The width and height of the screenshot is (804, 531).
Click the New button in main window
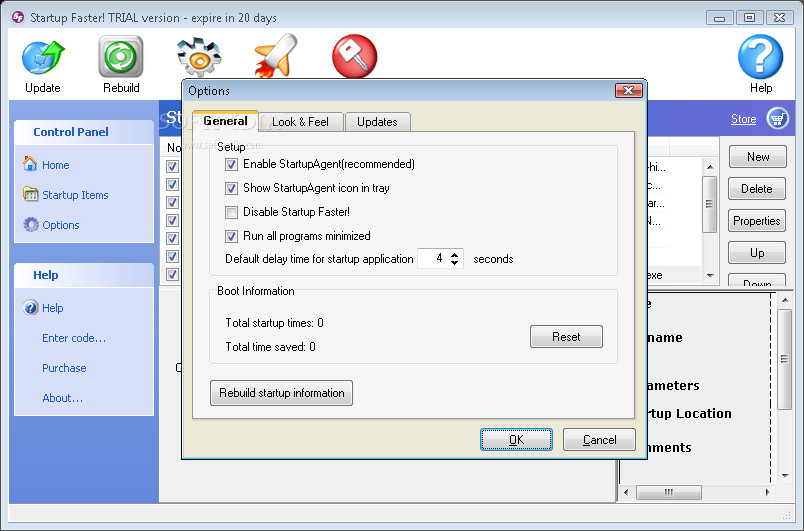pos(757,157)
